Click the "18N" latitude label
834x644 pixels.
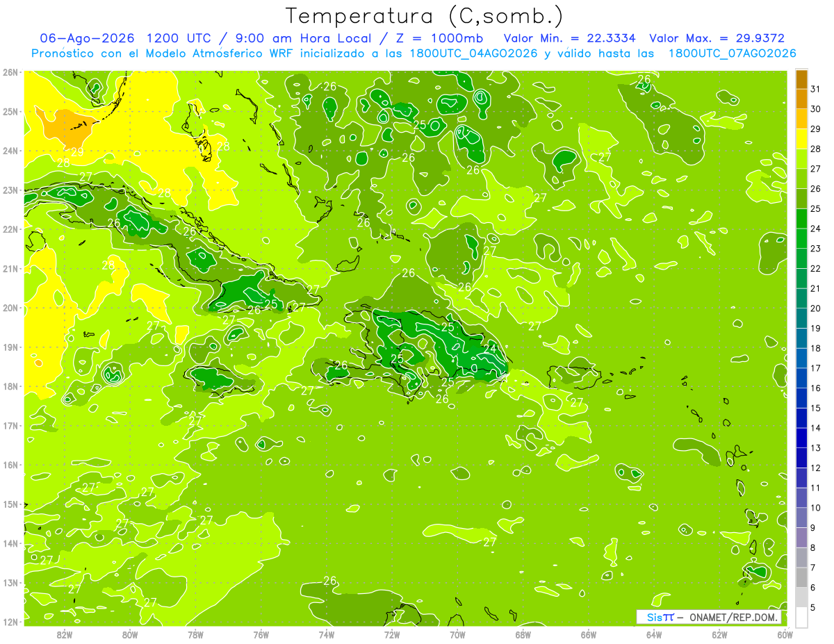click(x=10, y=386)
